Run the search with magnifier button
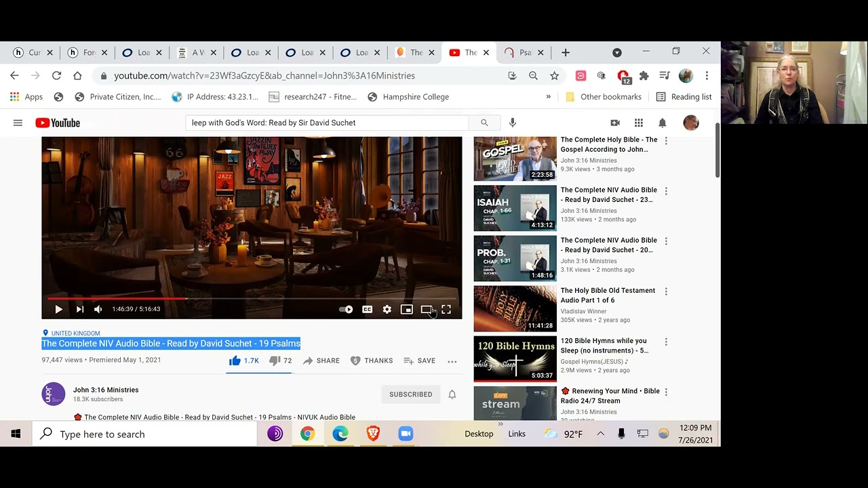868x488 pixels. click(x=484, y=123)
